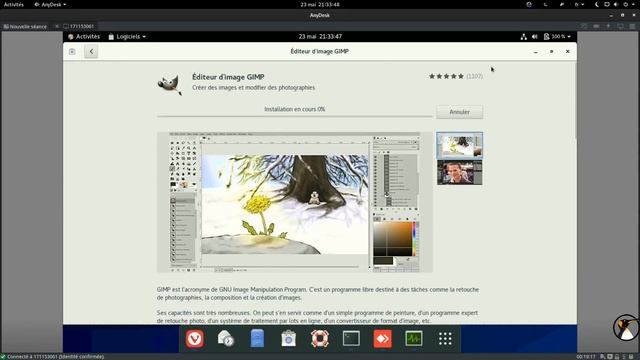The width and height of the screenshot is (640, 360).
Task: Click 'Créer des images et modifier des photographies'
Action: pyautogui.click(x=253, y=87)
